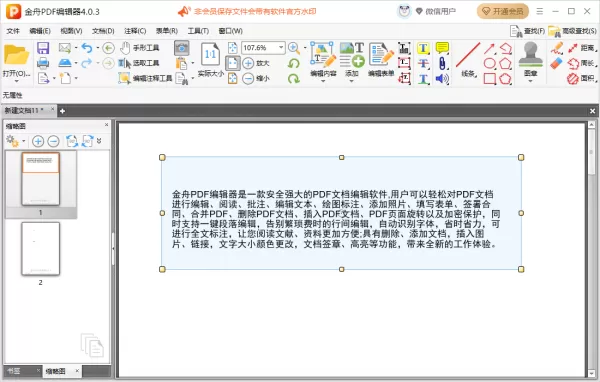This screenshot has height=382, width=600.
Task: Expand the 图章 stamp dropdown arrow
Action: (530, 81)
